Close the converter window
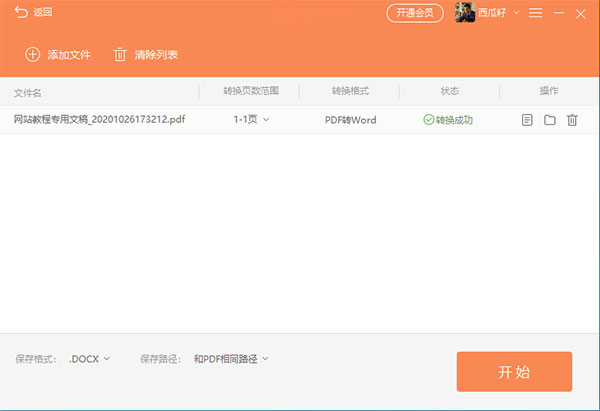This screenshot has height=411, width=600. (x=580, y=14)
